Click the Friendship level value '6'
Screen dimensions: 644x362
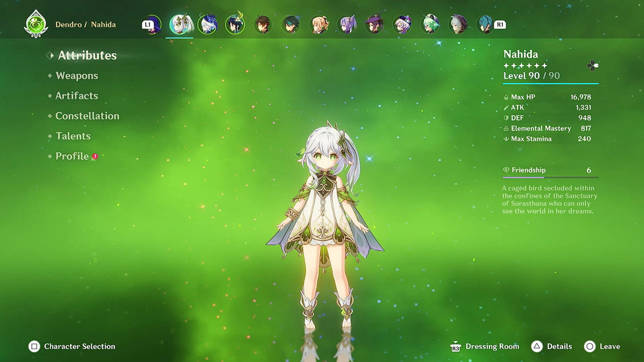(589, 170)
